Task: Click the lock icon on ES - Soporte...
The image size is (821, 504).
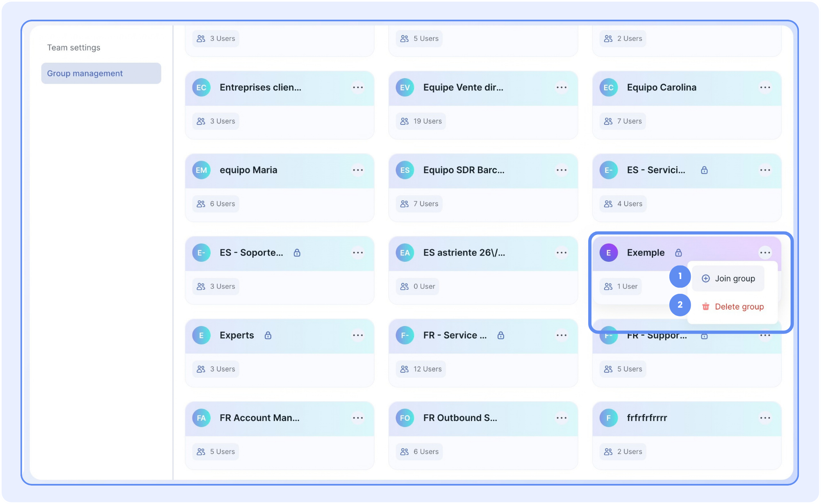Action: tap(297, 253)
